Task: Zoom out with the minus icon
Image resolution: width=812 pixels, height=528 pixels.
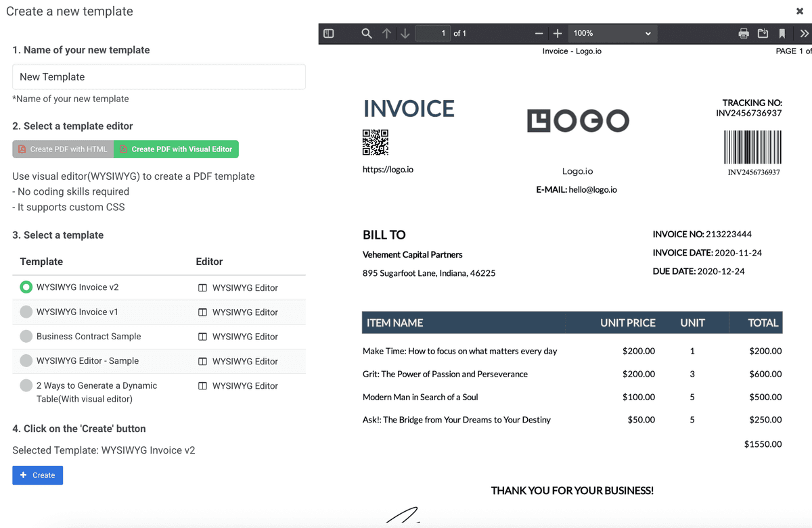Action: pyautogui.click(x=539, y=33)
